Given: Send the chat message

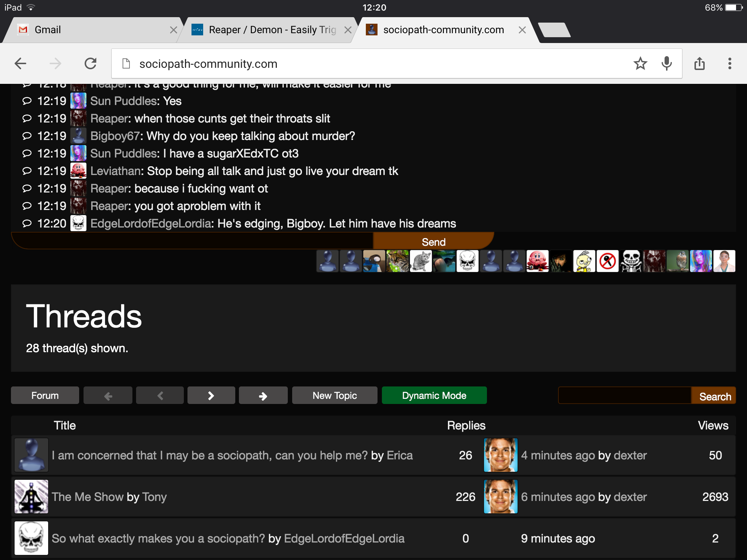Looking at the screenshot, I should (x=433, y=241).
